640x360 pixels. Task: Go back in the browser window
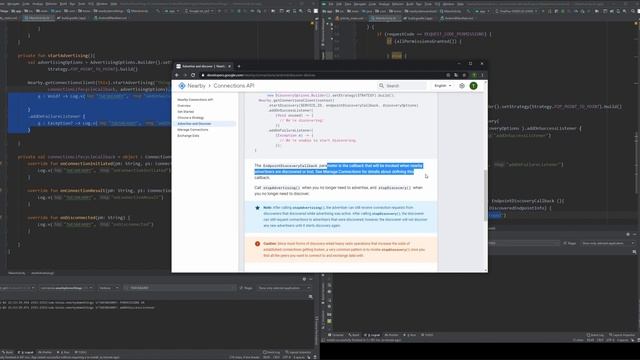(177, 75)
